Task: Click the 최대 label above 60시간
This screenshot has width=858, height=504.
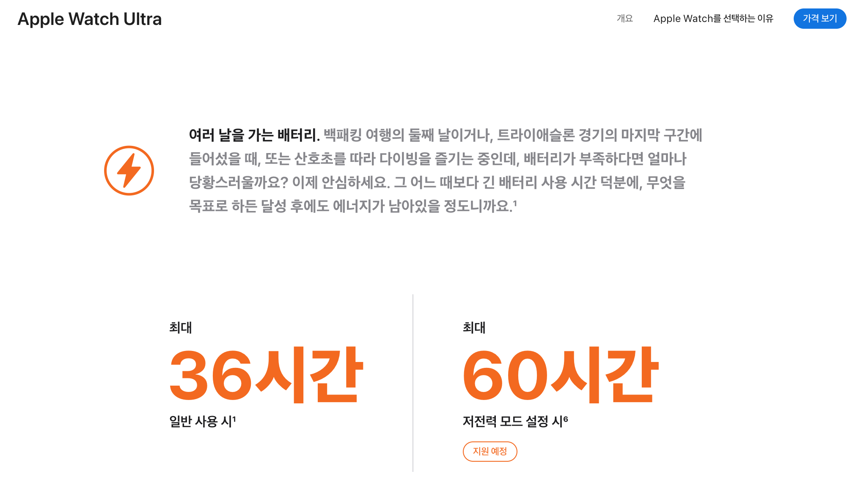Action: (x=474, y=328)
